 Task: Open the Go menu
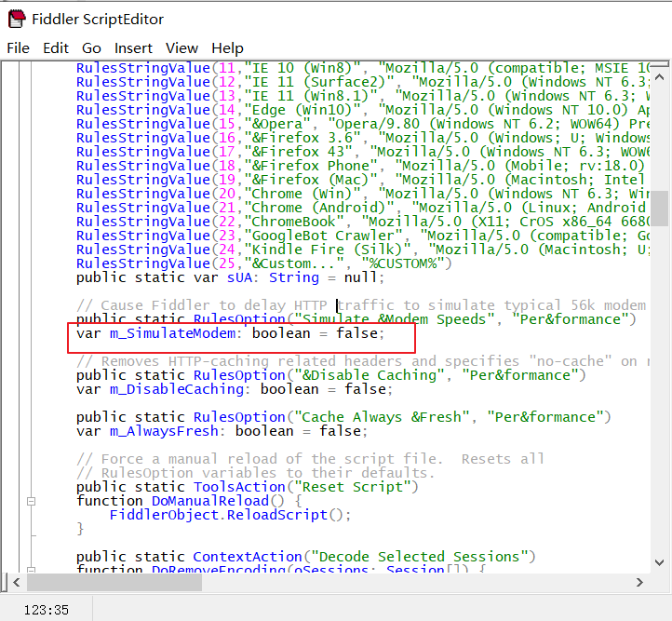pyautogui.click(x=91, y=48)
